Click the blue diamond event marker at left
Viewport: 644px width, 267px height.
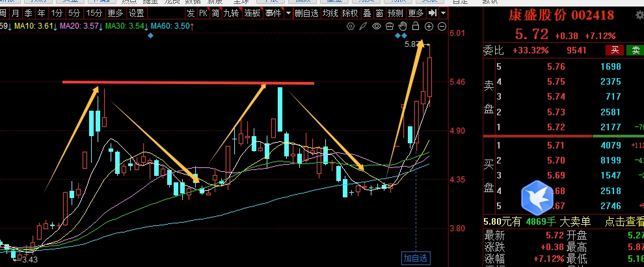coord(151,36)
